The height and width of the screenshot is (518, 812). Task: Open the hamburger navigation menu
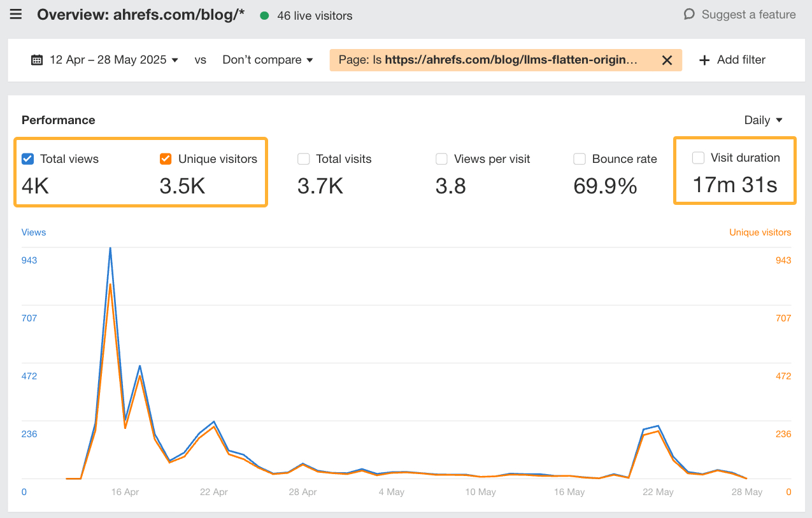click(15, 15)
